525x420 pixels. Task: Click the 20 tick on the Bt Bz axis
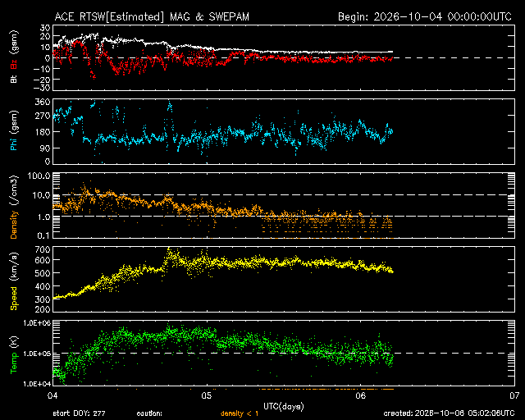click(45, 37)
